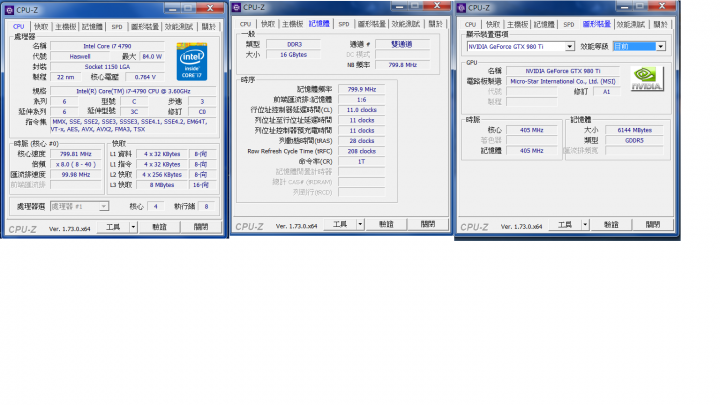Screen dimensions: 720x405
Task: Open 效能測試 tab in processor window
Action: [179, 27]
